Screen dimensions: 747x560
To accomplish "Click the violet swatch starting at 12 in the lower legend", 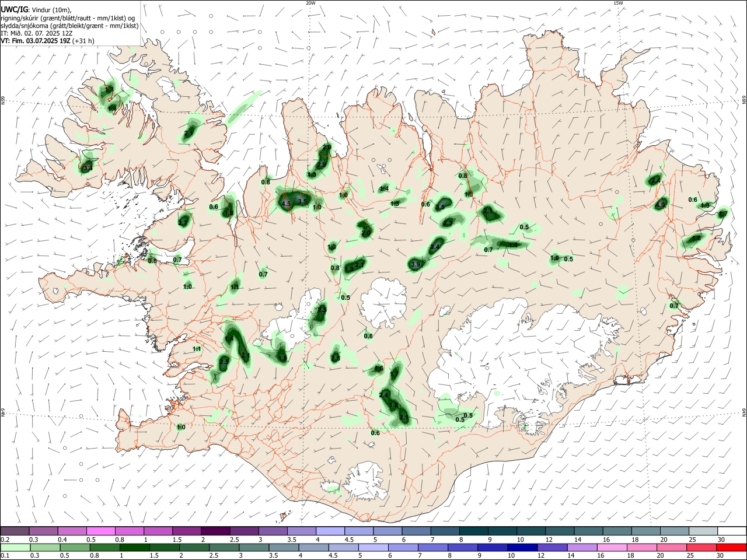I will coord(551,547).
